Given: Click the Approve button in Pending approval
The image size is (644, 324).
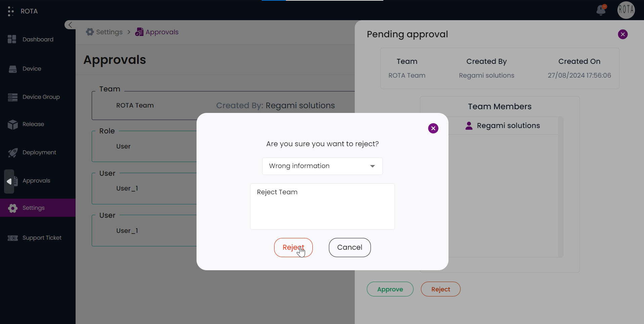Looking at the screenshot, I should click(390, 289).
